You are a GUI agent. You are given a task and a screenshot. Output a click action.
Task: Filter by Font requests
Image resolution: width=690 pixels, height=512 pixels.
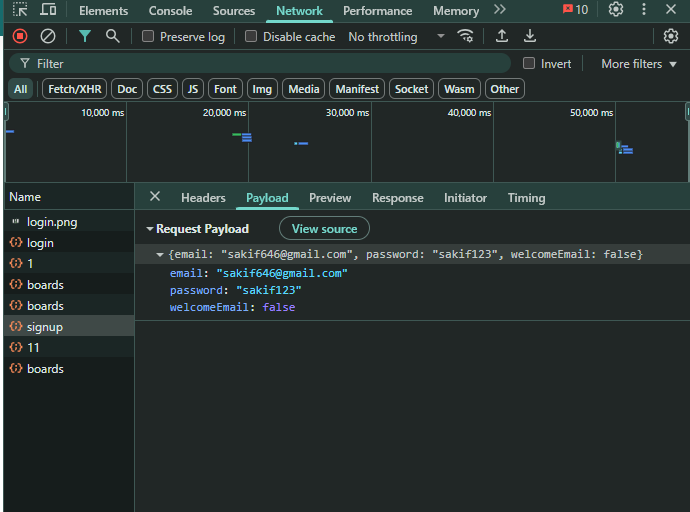(225, 89)
